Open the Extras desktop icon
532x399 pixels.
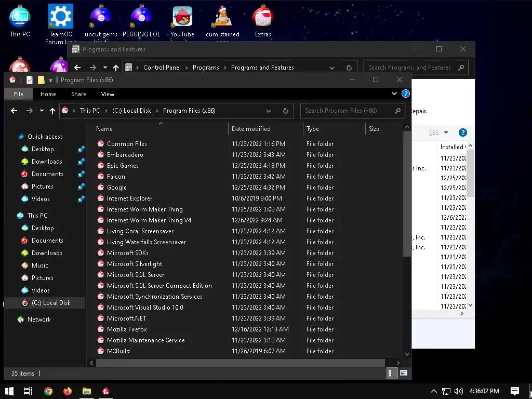(x=263, y=20)
